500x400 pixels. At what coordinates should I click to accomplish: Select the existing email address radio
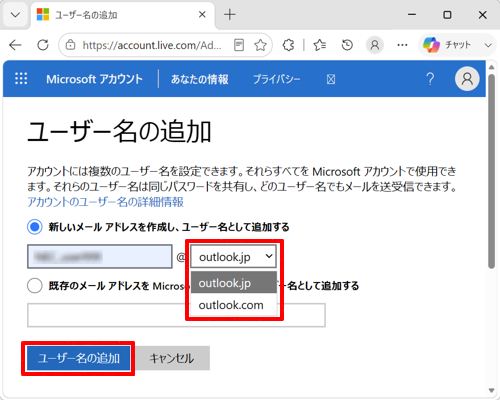pos(35,286)
